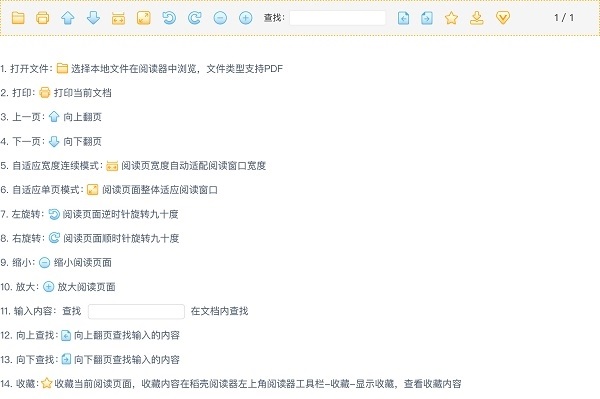Click text 阅读页宽度自动适配阅读窗口宽度

click(x=194, y=166)
